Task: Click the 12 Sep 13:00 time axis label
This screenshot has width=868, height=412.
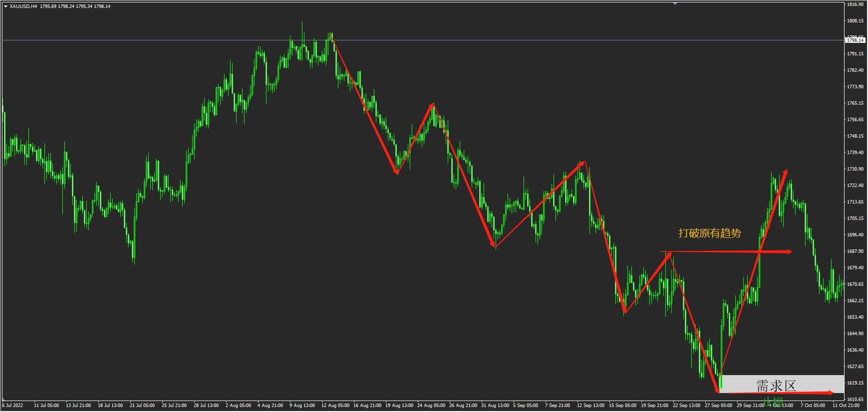Action: pyautogui.click(x=591, y=406)
